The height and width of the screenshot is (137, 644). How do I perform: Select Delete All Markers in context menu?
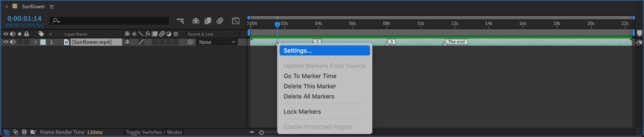[x=309, y=96]
